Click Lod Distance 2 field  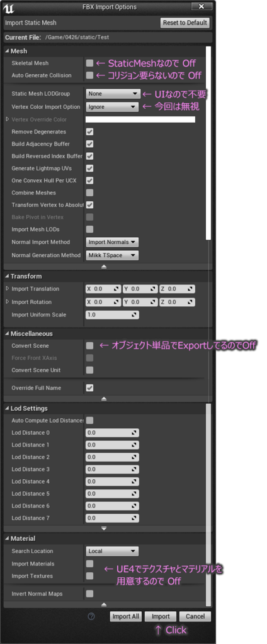pos(112,457)
